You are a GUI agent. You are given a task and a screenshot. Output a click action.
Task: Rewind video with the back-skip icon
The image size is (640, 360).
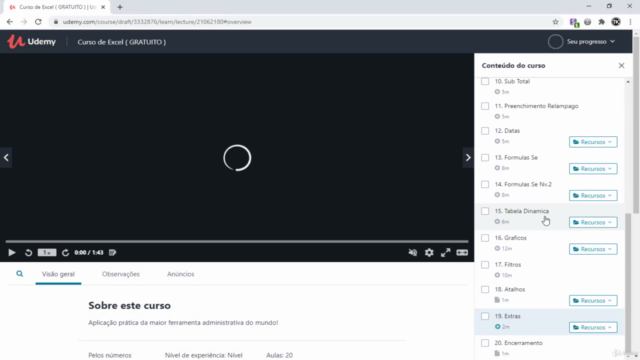coord(28,253)
